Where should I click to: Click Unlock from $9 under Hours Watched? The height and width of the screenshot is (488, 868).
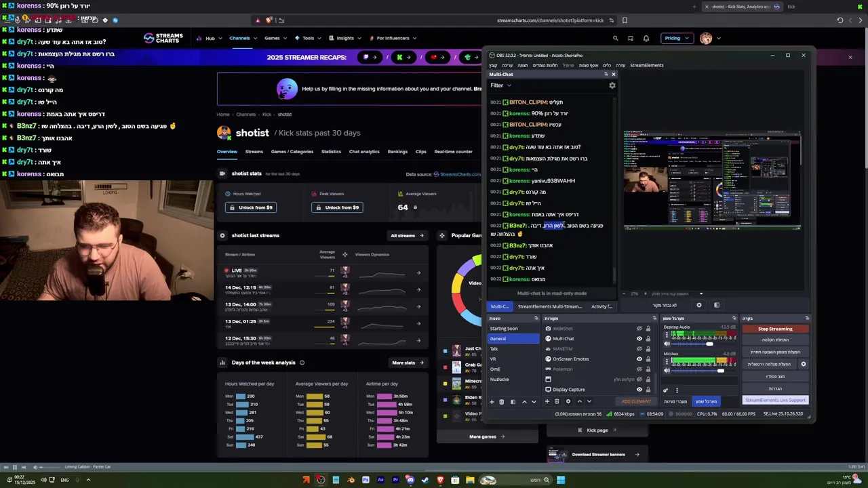coord(251,207)
